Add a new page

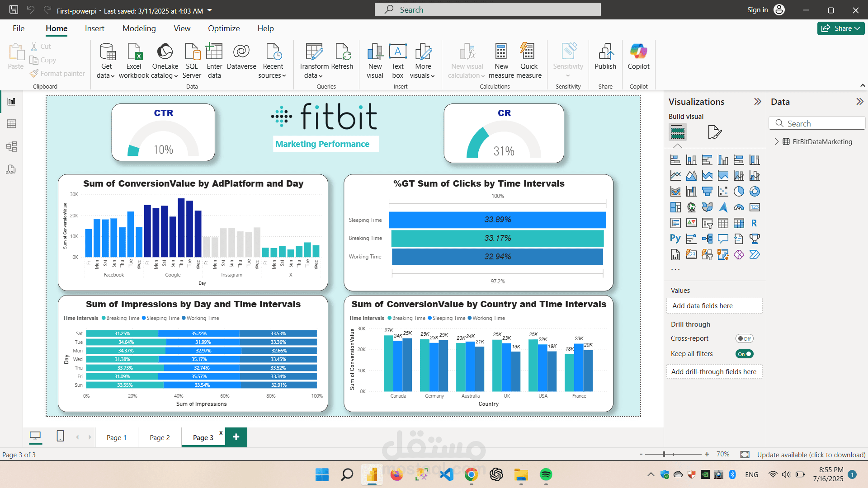[236, 437]
